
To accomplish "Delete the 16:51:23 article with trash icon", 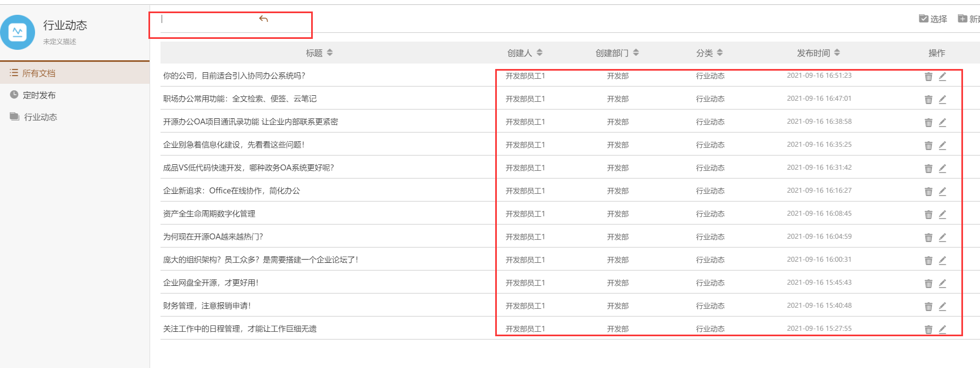I will pyautogui.click(x=929, y=77).
